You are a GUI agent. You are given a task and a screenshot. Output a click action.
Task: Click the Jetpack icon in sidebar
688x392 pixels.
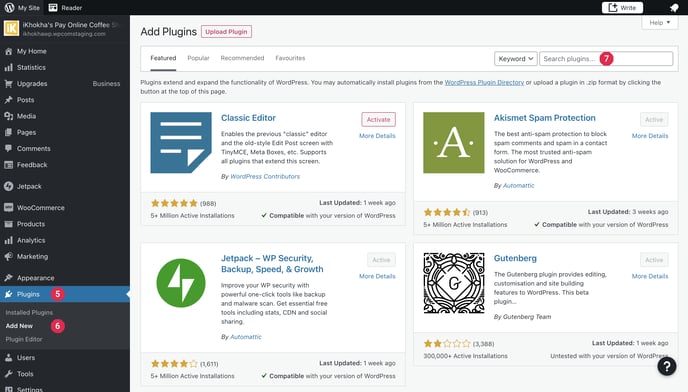click(8, 186)
